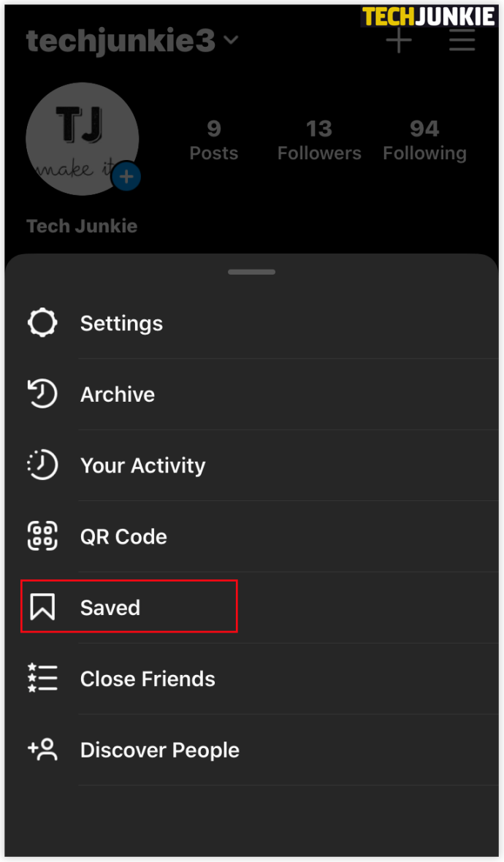Tap the Your Activity clock icon
The height and width of the screenshot is (862, 504).
tap(42, 465)
